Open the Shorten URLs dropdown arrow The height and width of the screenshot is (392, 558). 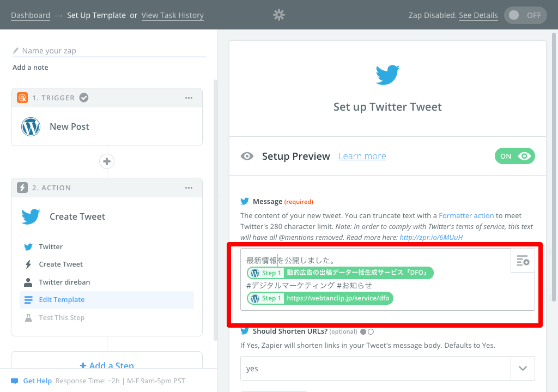(523, 369)
